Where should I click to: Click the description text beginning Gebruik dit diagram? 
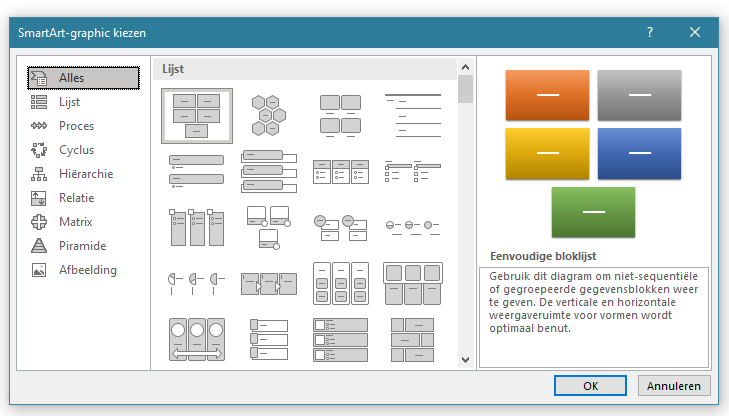[x=593, y=302]
